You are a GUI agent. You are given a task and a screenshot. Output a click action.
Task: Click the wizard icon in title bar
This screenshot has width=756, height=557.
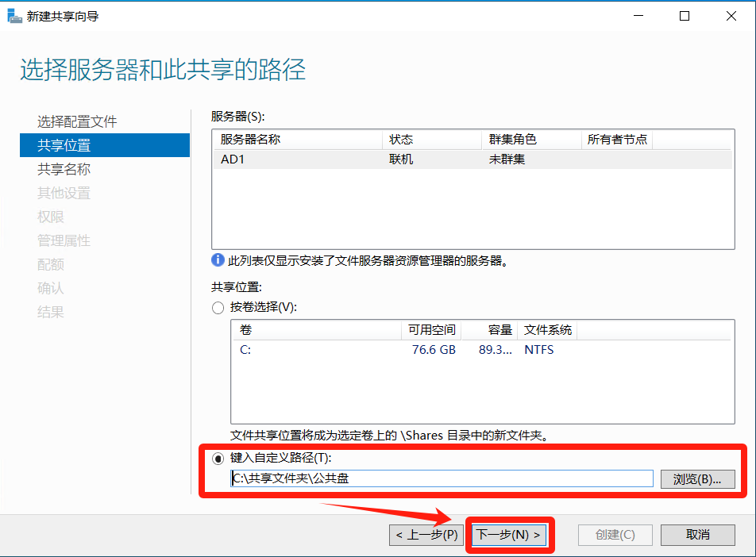pos(14,16)
